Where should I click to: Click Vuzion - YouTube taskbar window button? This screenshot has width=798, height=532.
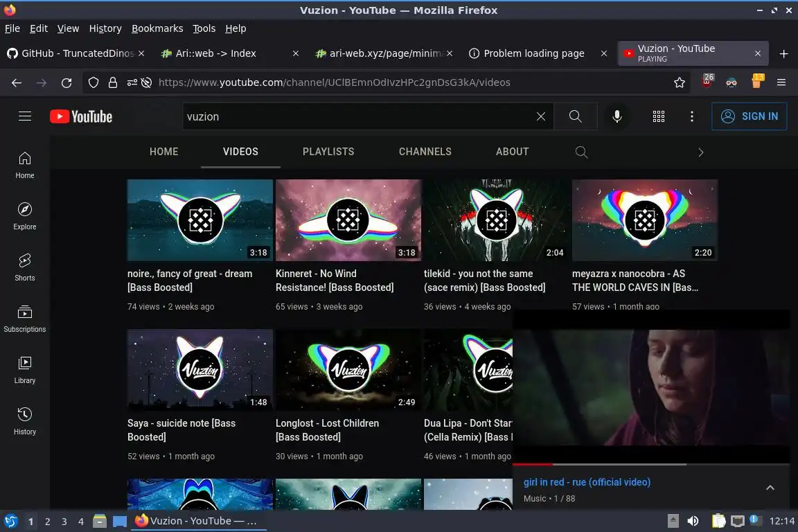tap(199, 521)
